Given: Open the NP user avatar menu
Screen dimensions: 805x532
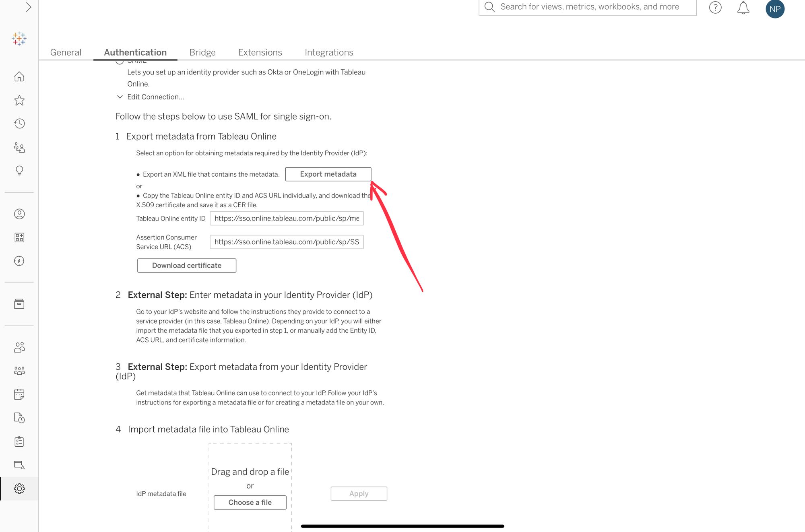Looking at the screenshot, I should 775,9.
